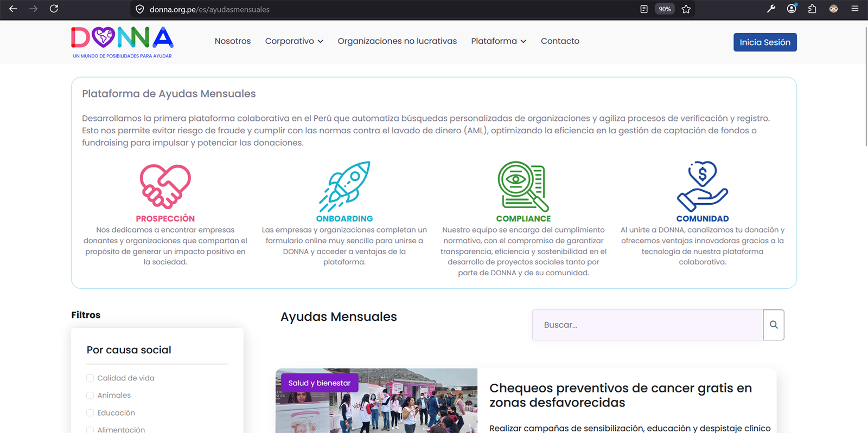Open the browser account icon
The width and height of the screenshot is (868, 433).
792,9
